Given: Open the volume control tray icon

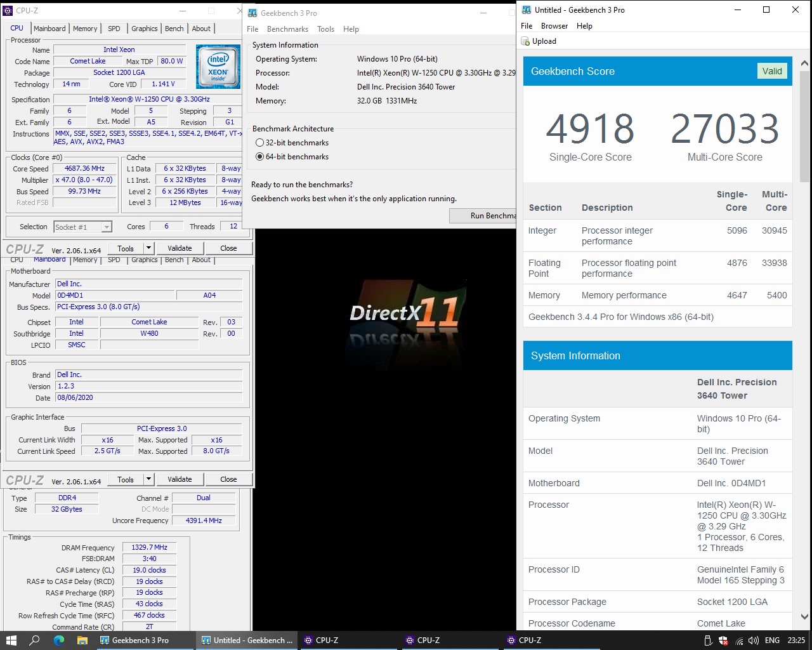Looking at the screenshot, I should click(x=754, y=640).
